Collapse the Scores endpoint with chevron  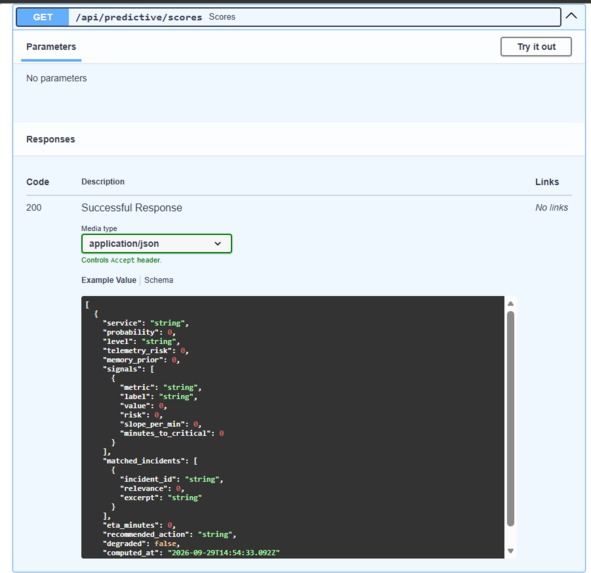click(x=571, y=16)
